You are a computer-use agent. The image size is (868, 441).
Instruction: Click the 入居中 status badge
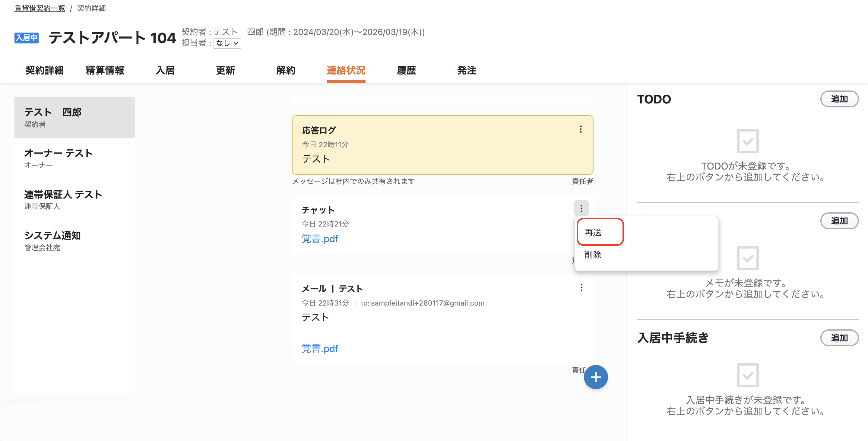pos(27,38)
